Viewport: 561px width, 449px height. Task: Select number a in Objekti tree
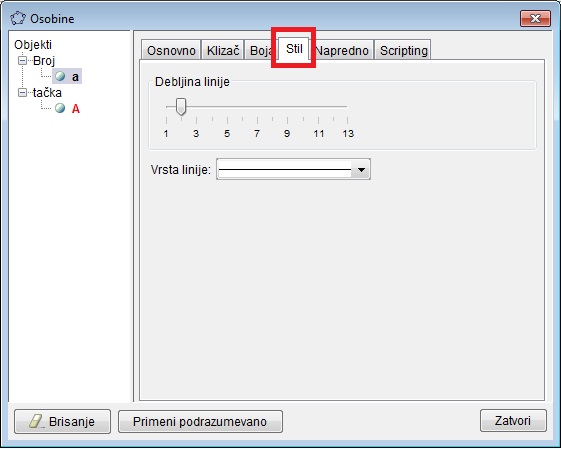pos(75,76)
